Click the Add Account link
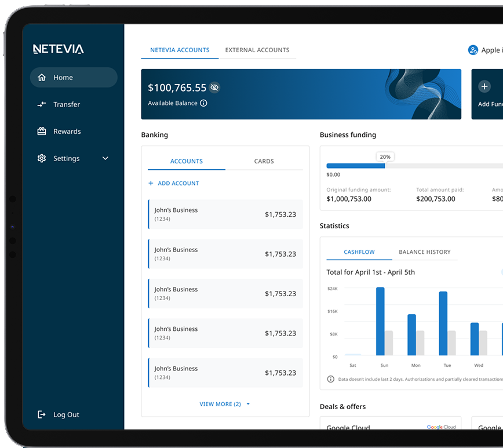This screenshot has width=503, height=448. pos(174,183)
